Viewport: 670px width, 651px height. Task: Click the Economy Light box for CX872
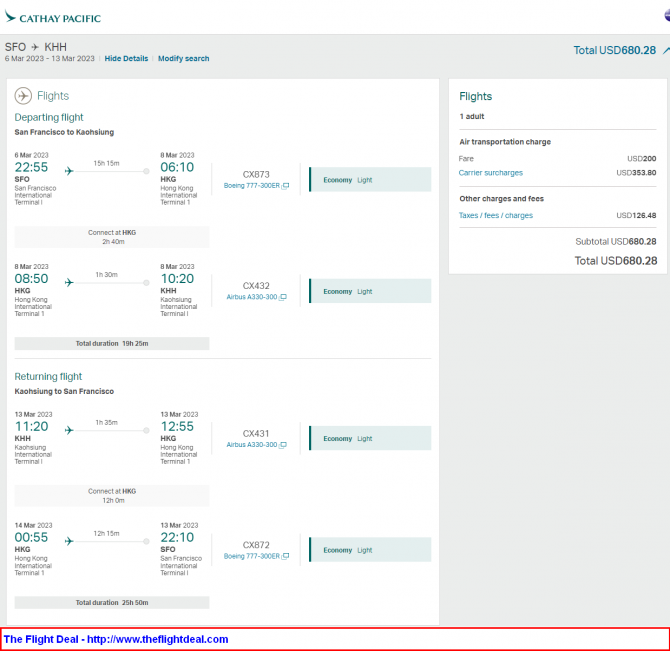370,550
